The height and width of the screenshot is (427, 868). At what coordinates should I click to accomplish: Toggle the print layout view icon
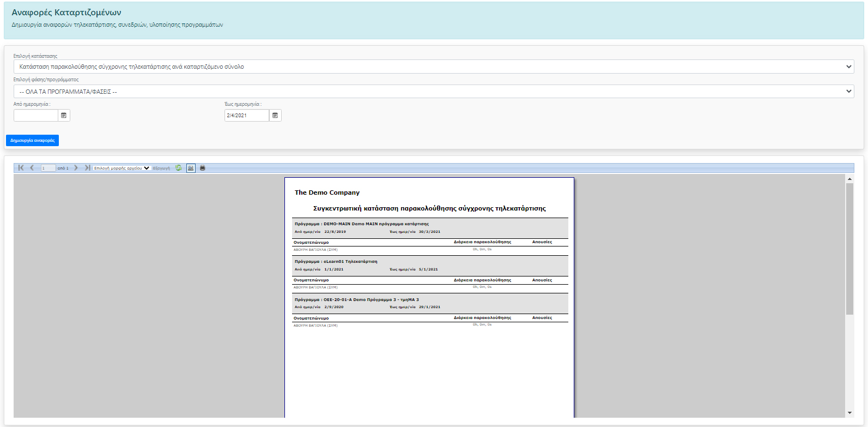point(191,168)
